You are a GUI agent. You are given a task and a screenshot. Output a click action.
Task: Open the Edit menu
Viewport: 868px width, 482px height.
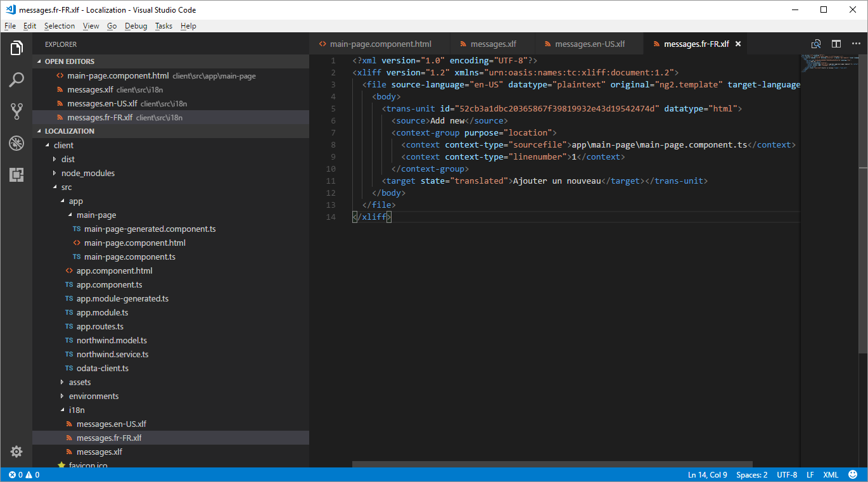coord(30,26)
